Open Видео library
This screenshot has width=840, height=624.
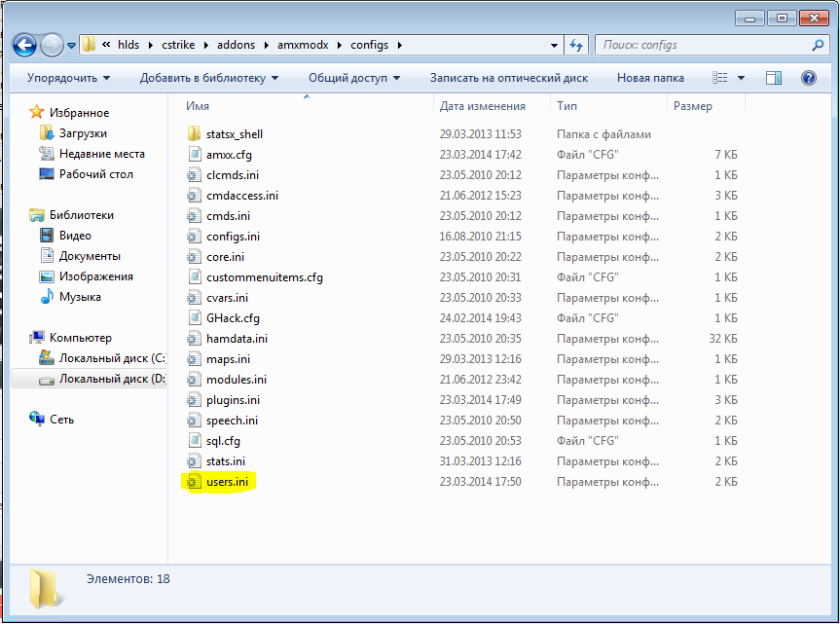point(75,236)
